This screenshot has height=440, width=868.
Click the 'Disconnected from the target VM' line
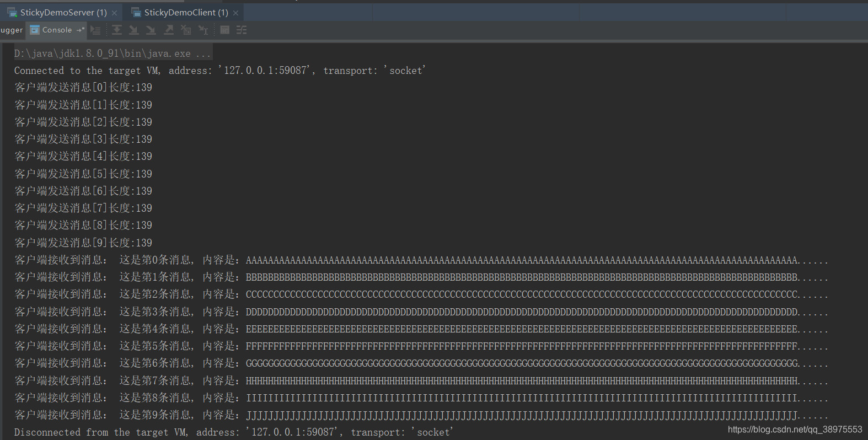point(234,432)
